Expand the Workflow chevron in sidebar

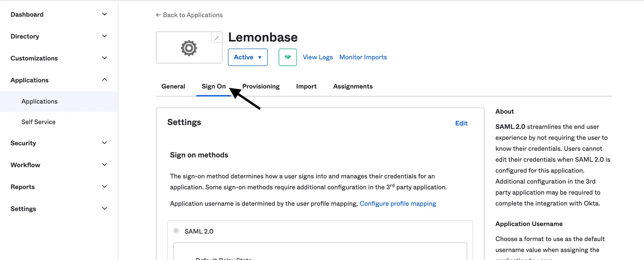coord(104,165)
